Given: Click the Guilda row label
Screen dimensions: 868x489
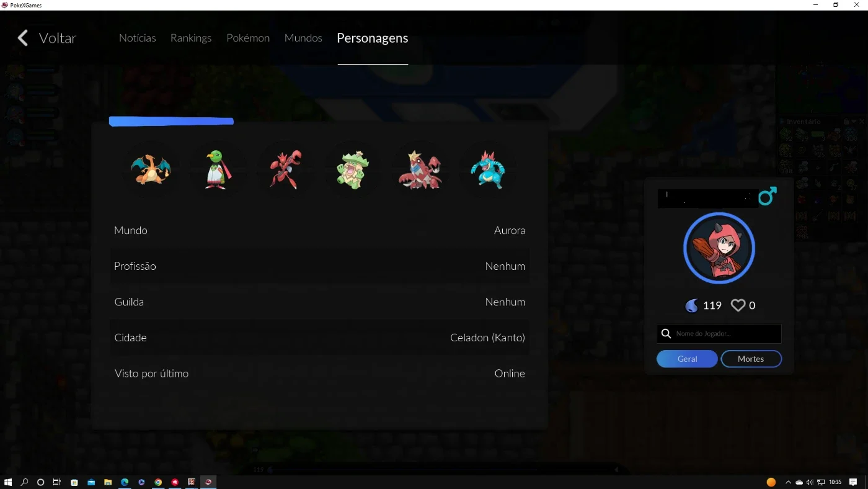Looking at the screenshot, I should 129,302.
